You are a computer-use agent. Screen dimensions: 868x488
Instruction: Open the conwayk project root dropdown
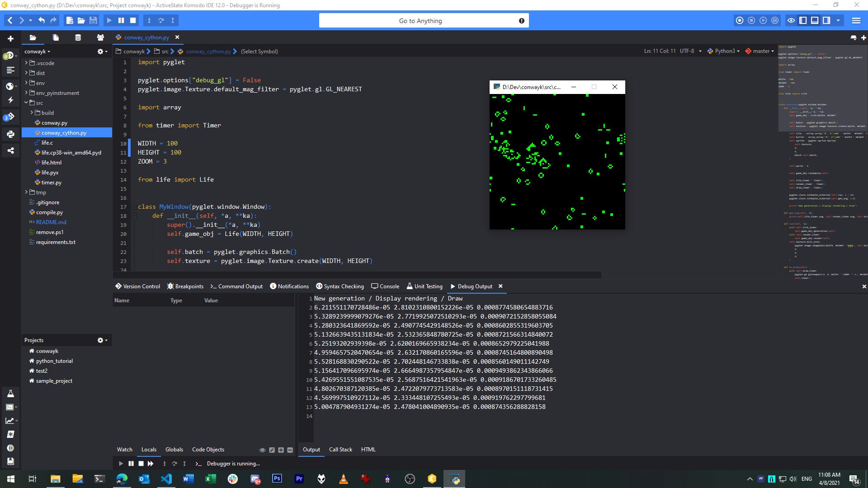point(38,52)
